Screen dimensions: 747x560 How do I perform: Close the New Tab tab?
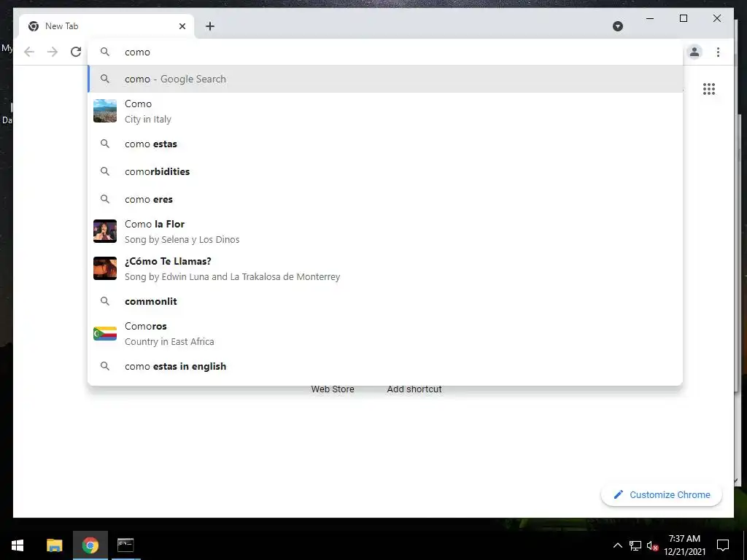(x=182, y=26)
